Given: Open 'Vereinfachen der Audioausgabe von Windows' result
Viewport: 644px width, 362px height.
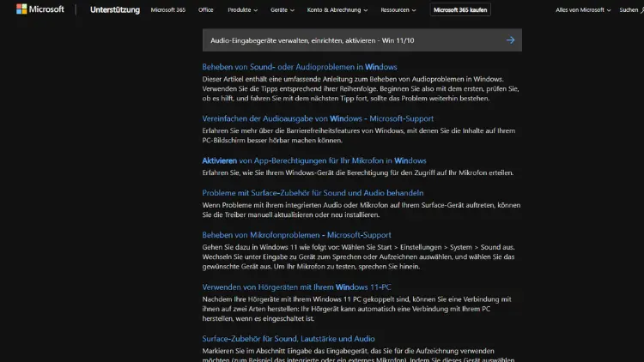Looking at the screenshot, I should click(x=318, y=118).
